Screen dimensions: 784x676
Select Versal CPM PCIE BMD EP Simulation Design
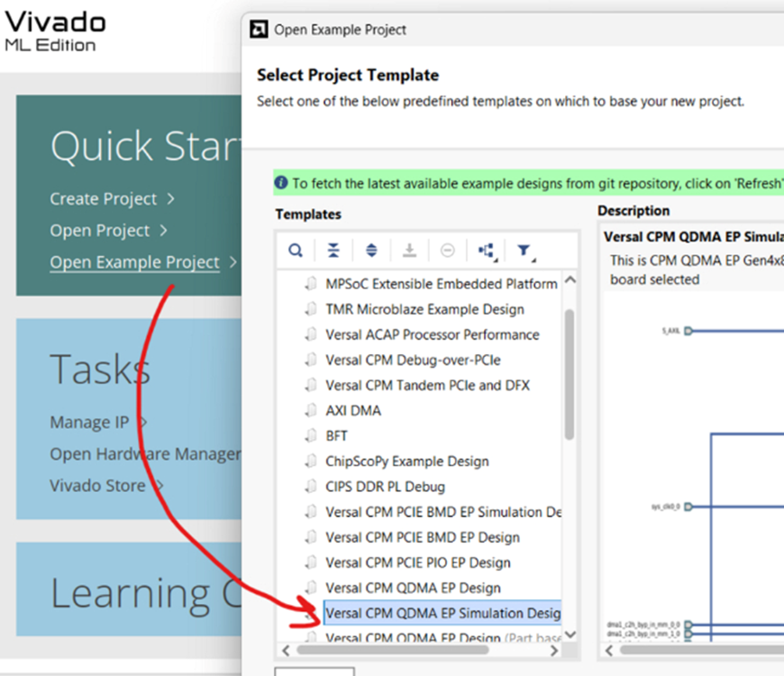[443, 512]
